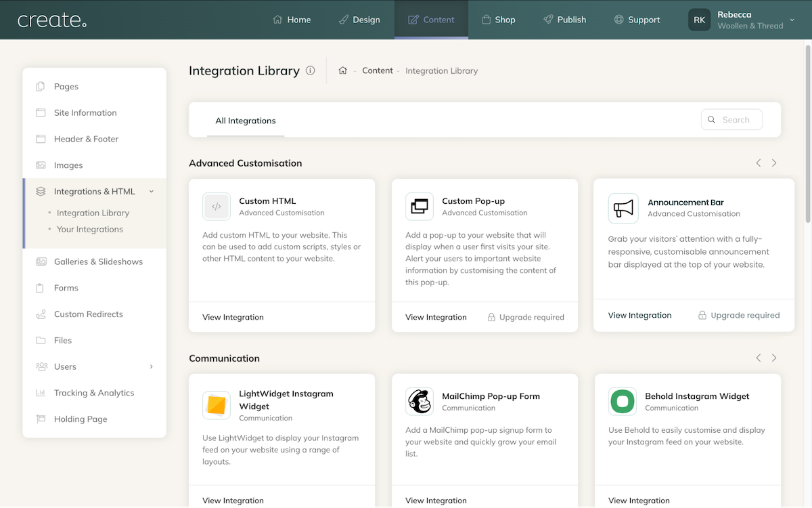Select the All Integrations tab
Screen dimensions: 812x508
pyautogui.click(x=246, y=121)
